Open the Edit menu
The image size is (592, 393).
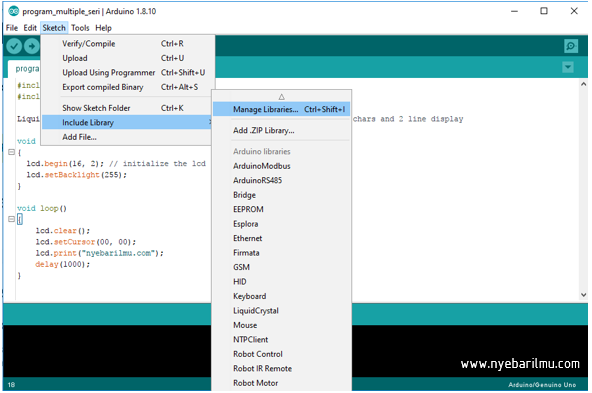point(30,28)
